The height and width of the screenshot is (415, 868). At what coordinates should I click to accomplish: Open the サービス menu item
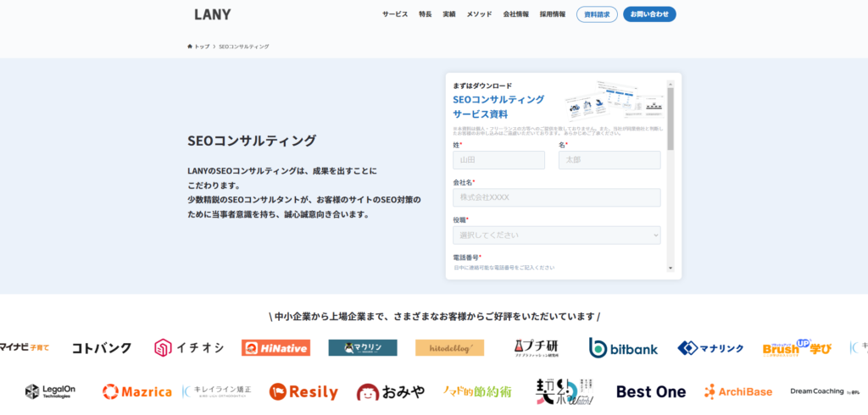(x=395, y=14)
